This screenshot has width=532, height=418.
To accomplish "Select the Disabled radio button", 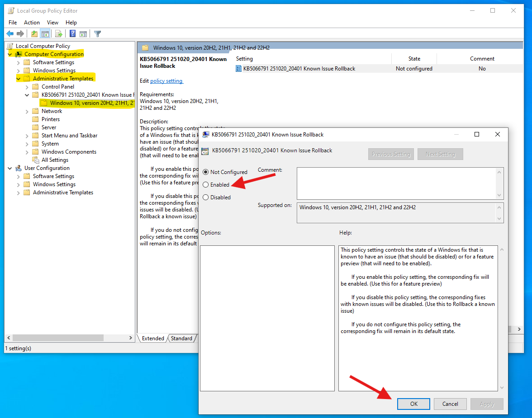I will 206,197.
